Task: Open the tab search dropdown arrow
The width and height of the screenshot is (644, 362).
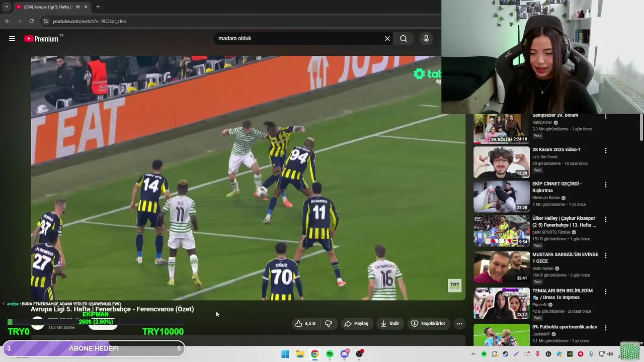Action: (x=7, y=7)
